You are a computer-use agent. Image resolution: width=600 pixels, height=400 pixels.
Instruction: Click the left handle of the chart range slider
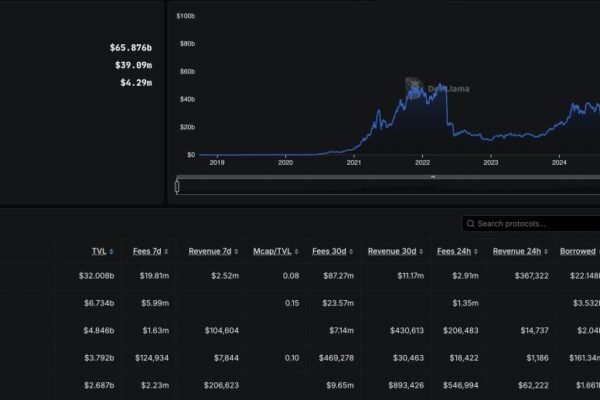[x=177, y=185]
